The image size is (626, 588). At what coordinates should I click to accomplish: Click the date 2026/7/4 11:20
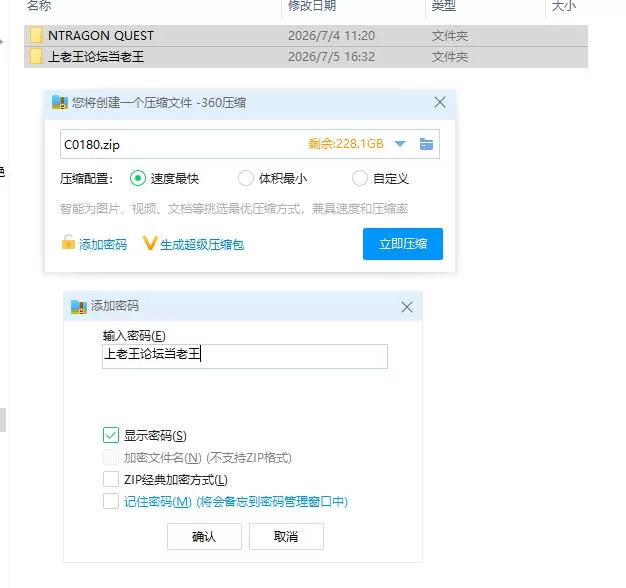pyautogui.click(x=331, y=36)
